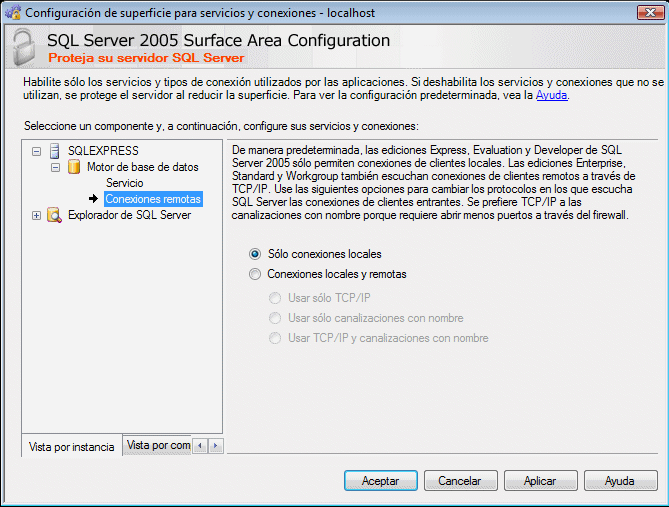Expand Explorador de SQL Server node
The image size is (669, 507).
tap(37, 216)
